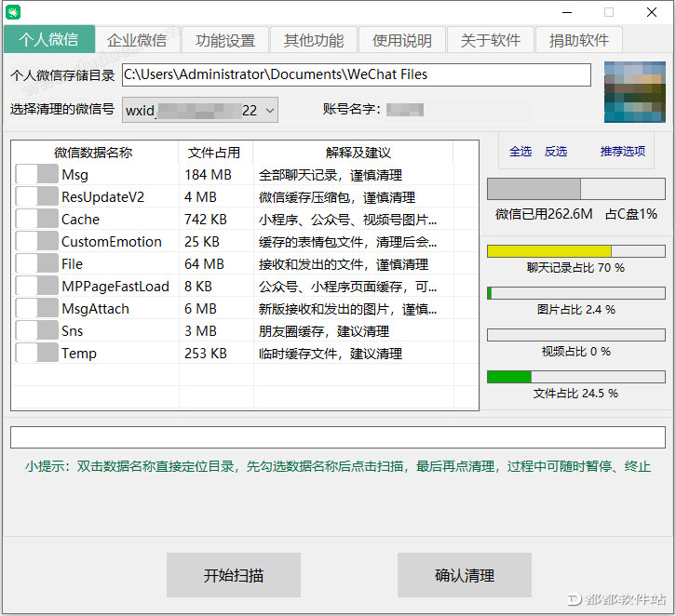Click the 微信数据名称 column header
Screen dimensions: 676x616
pyautogui.click(x=93, y=153)
